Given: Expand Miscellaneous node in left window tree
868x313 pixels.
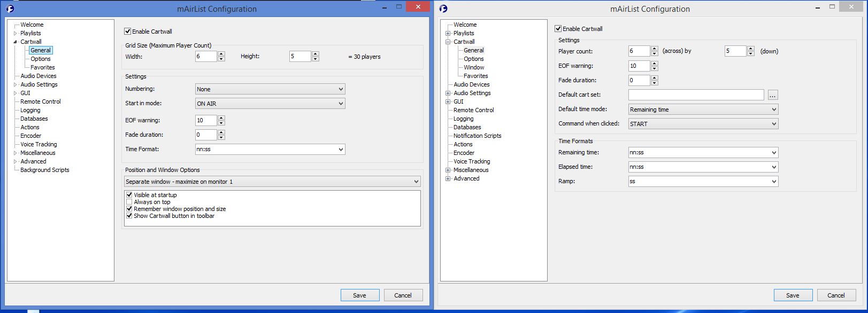Looking at the screenshot, I should coord(15,153).
